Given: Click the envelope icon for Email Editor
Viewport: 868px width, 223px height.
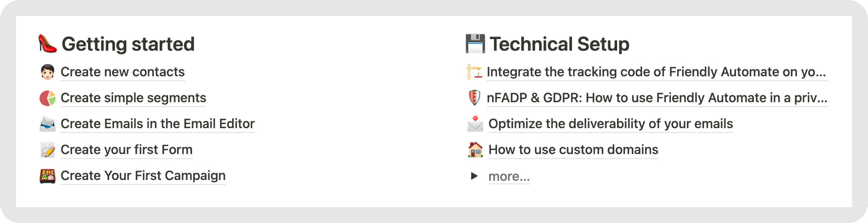Looking at the screenshot, I should pyautogui.click(x=47, y=124).
